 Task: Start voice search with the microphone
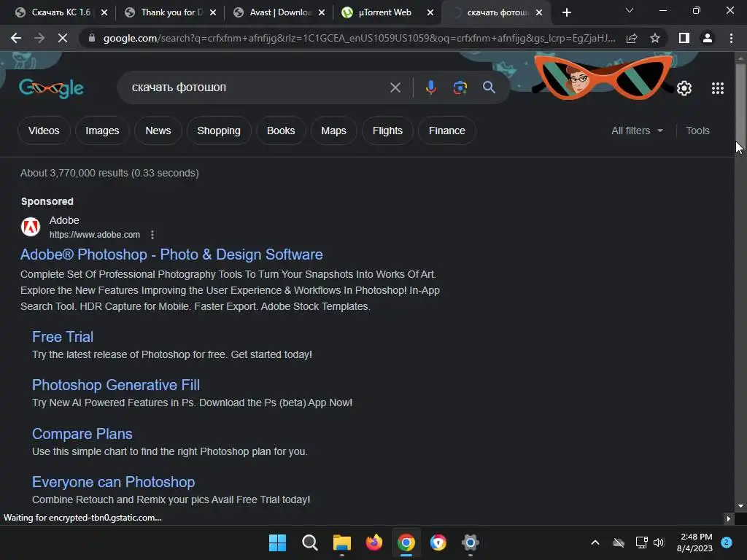pos(430,87)
